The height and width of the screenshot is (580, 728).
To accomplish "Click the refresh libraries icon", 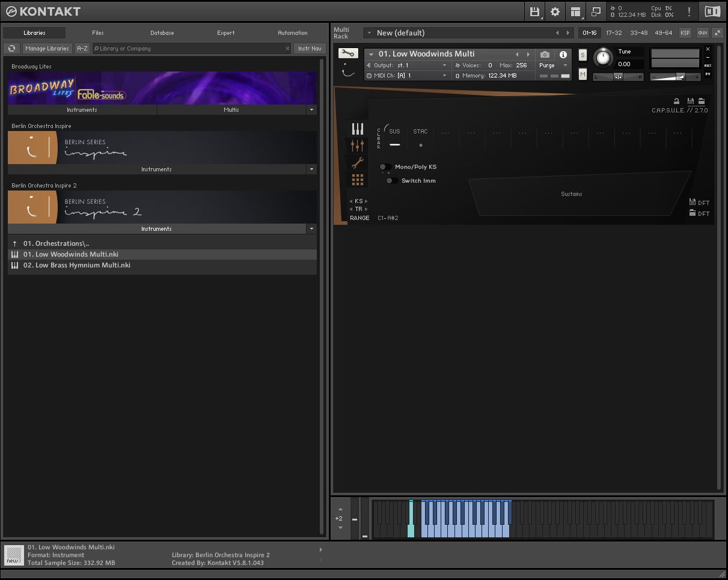I will pyautogui.click(x=11, y=49).
